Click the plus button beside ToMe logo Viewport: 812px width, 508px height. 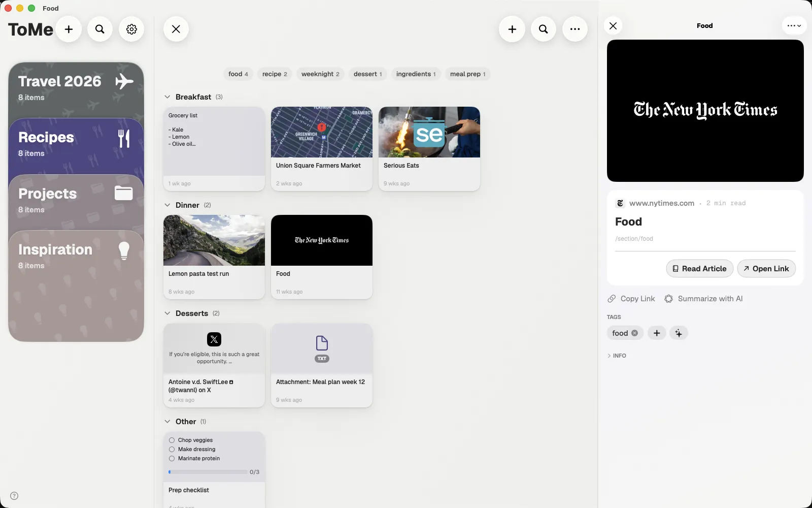69,29
